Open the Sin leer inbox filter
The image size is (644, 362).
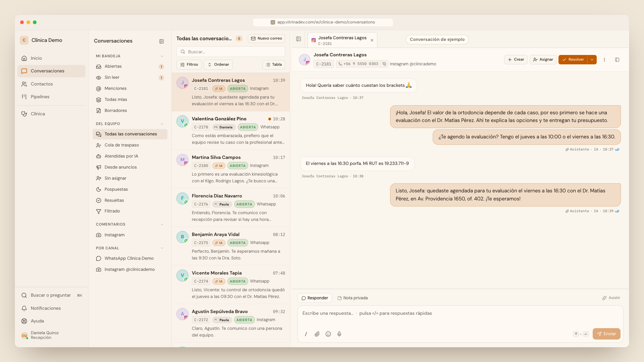click(130, 77)
